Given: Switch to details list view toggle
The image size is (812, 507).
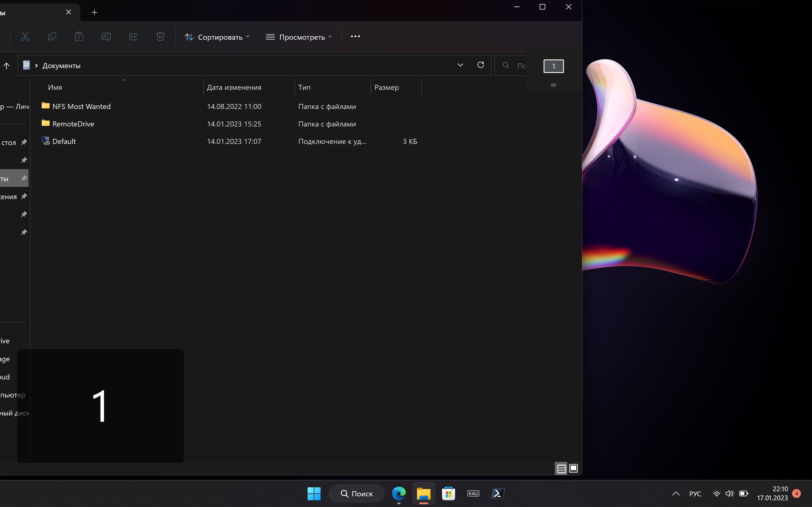Looking at the screenshot, I should 561,468.
